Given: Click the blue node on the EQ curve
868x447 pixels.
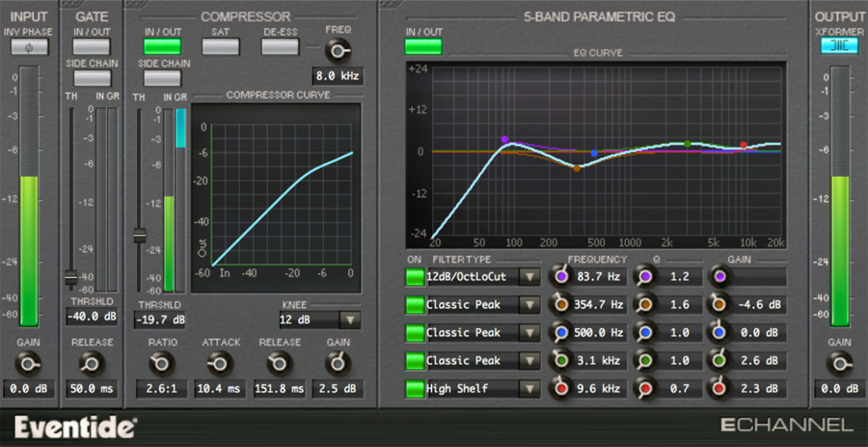Looking at the screenshot, I should pyautogui.click(x=594, y=153).
